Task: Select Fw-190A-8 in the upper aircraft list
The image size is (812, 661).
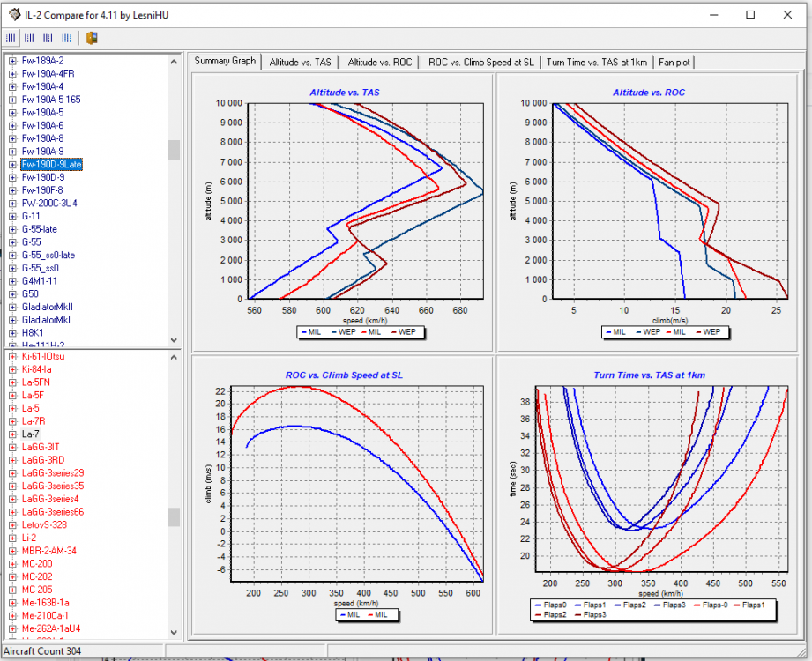Action: click(x=42, y=138)
